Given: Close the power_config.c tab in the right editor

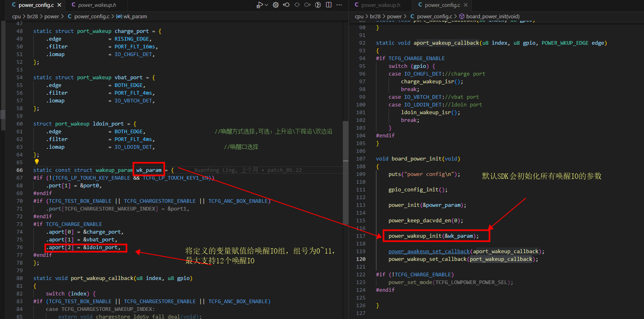Looking at the screenshot, I should tap(465, 5).
